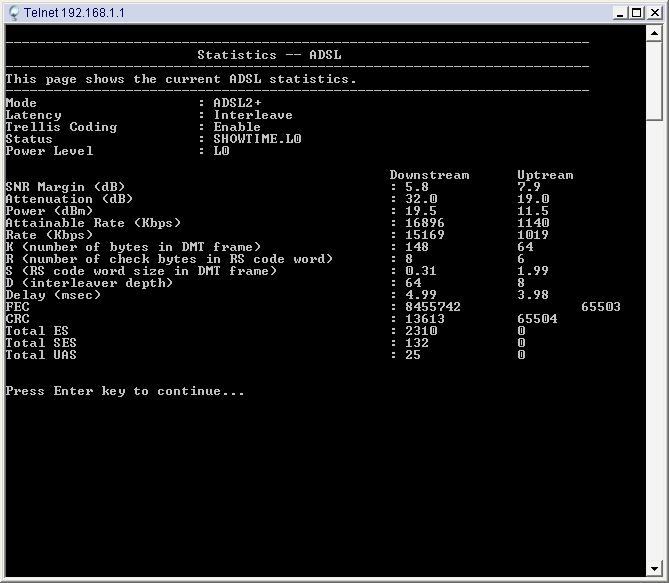Viewport: 669px width, 583px height.
Task: Click the upstream Attainable Rate 1140
Action: [533, 223]
